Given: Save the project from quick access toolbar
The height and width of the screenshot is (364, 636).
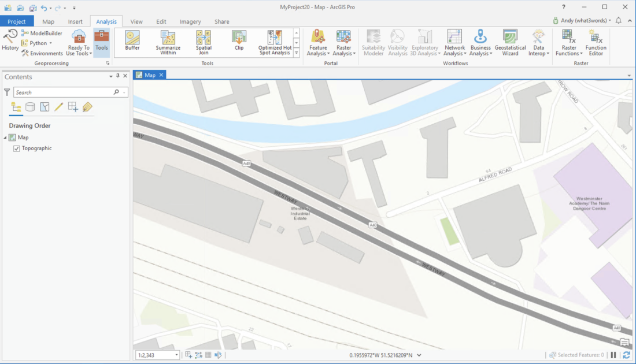Looking at the screenshot, I should (x=33, y=8).
